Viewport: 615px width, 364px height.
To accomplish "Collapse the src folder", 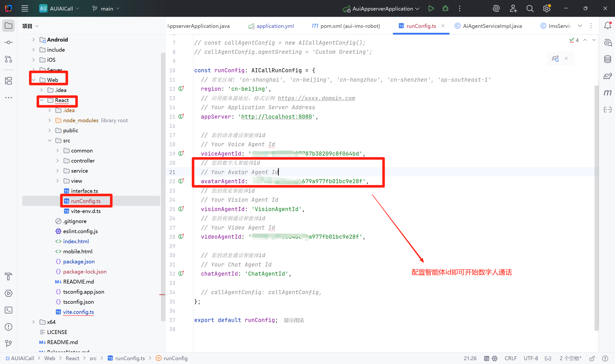I will coord(50,140).
